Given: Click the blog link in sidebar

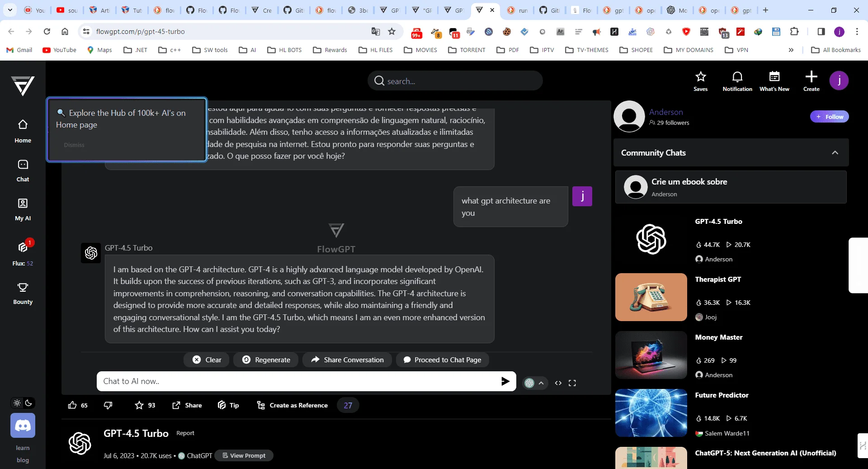Looking at the screenshot, I should point(23,460).
